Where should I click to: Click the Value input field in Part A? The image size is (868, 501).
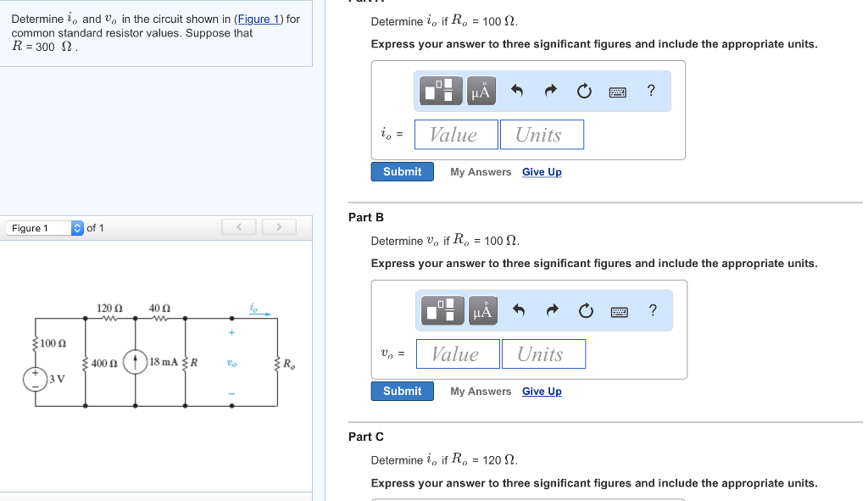[x=456, y=134]
